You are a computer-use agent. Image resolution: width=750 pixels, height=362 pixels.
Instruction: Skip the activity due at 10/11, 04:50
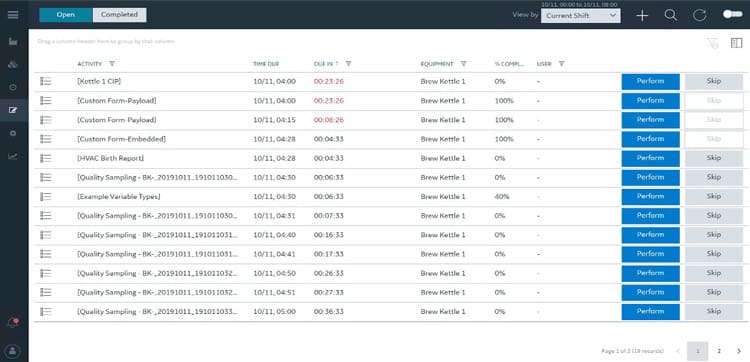click(714, 273)
